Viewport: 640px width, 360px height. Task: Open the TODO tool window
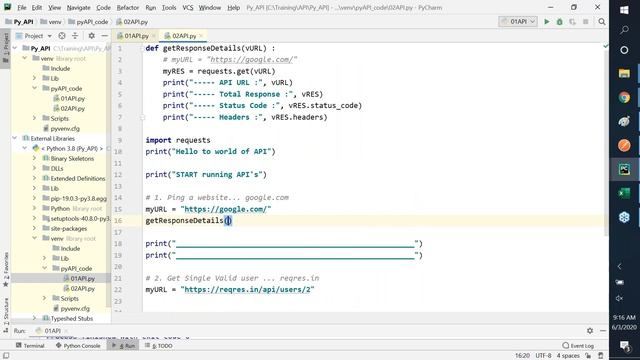coord(159,346)
